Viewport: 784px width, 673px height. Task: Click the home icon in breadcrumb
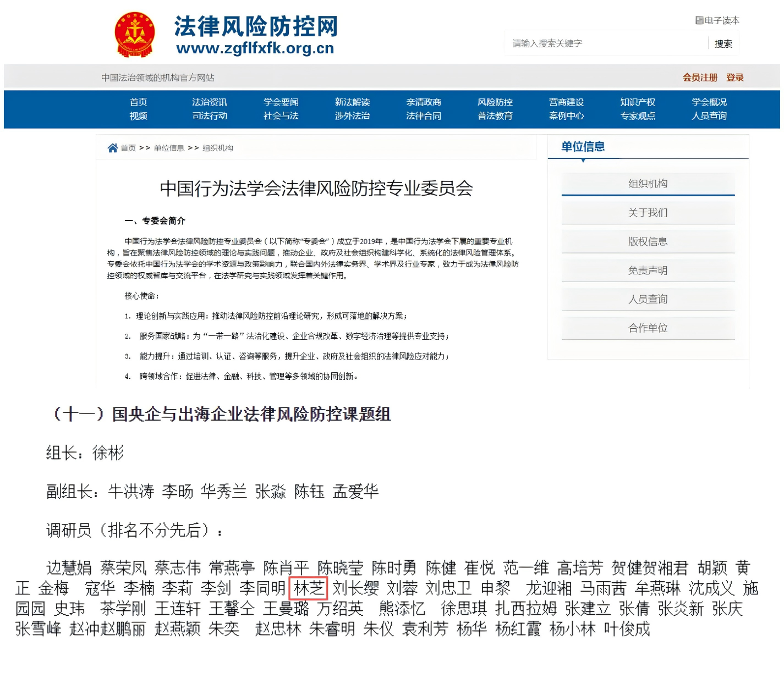click(113, 148)
